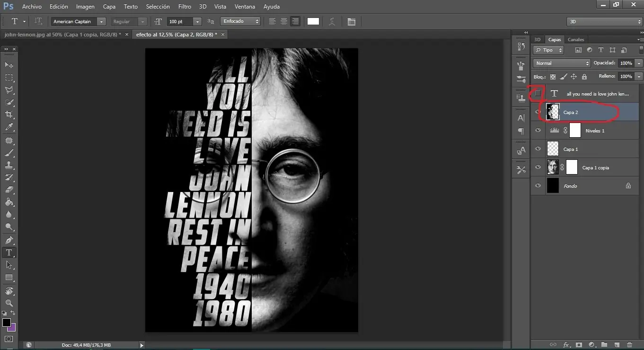Screen dimensions: 644x350
Task: Select the Zoom tool
Action: point(9,303)
